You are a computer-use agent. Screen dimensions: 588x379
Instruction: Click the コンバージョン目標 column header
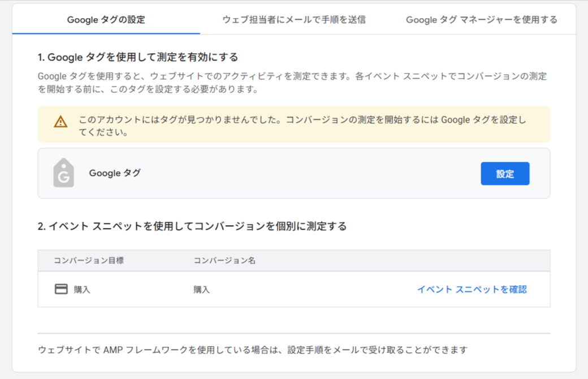89,260
